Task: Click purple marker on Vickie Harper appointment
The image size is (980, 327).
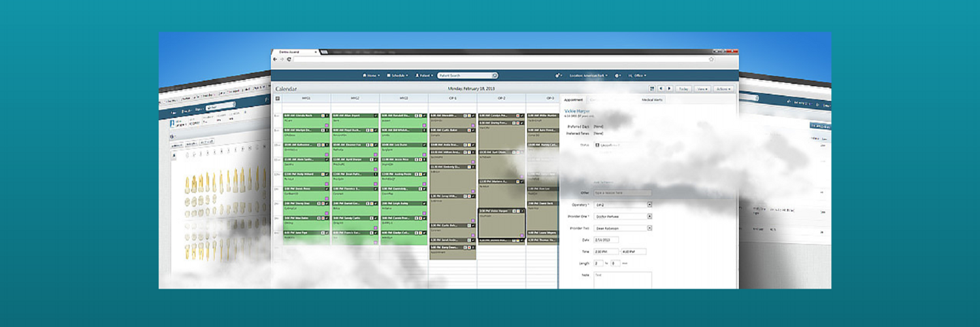Action: tap(522, 235)
